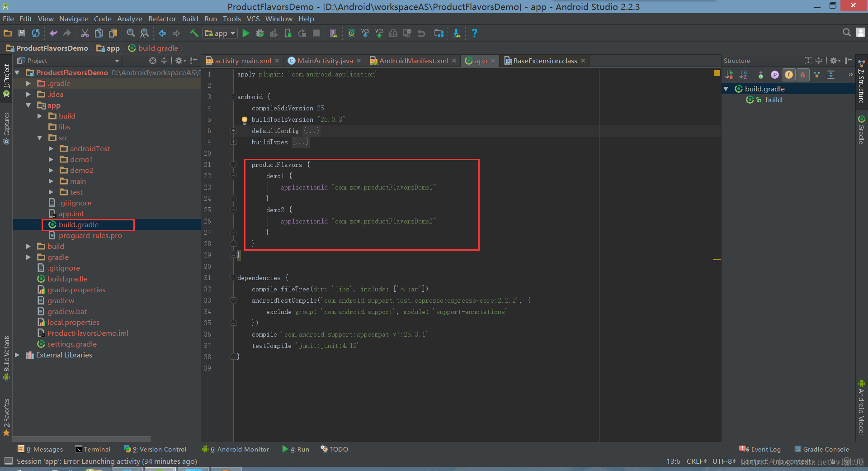Toggle Autoscroll to Source in Structure toolbar
The height and width of the screenshot is (471, 868).
click(x=831, y=75)
